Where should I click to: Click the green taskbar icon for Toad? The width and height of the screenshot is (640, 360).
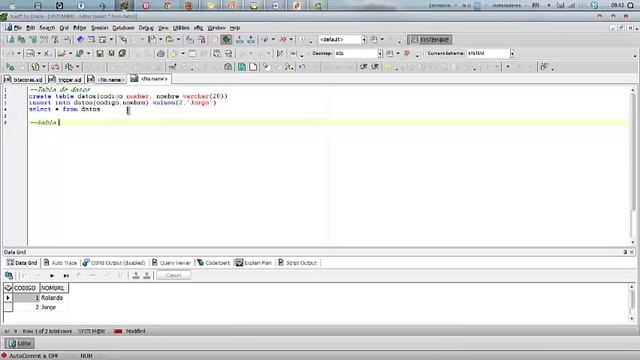124,5
